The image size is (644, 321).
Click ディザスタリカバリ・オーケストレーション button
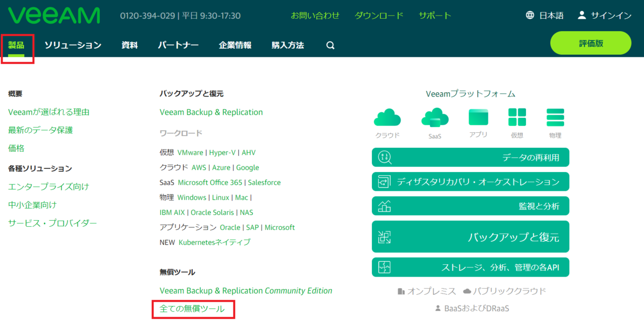point(470,182)
